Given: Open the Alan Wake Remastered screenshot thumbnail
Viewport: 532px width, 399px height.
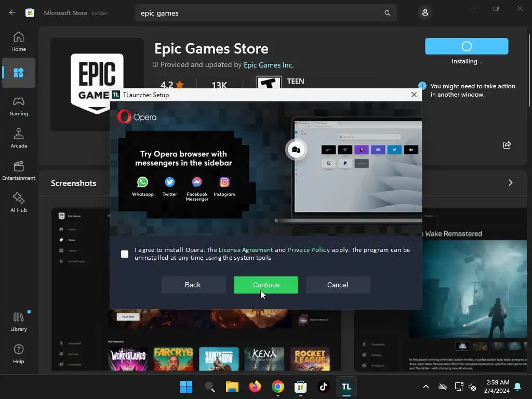Looking at the screenshot, I should pyautogui.click(x=441, y=290).
